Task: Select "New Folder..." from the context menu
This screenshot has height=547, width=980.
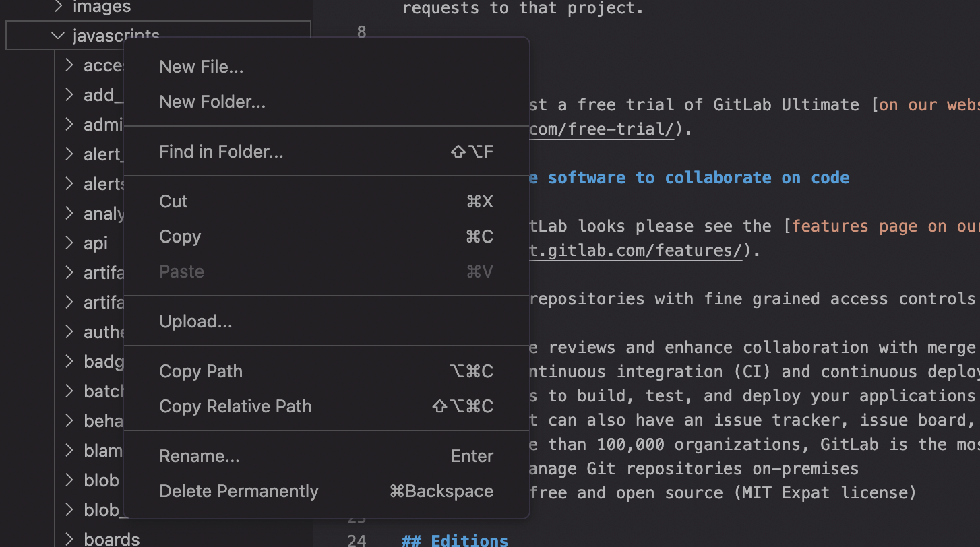Action: tap(212, 102)
